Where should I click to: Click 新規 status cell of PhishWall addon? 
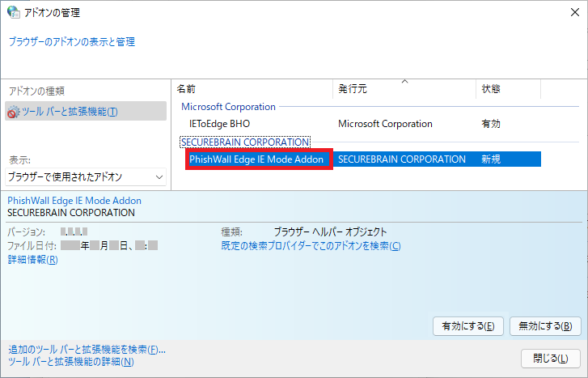tap(491, 159)
